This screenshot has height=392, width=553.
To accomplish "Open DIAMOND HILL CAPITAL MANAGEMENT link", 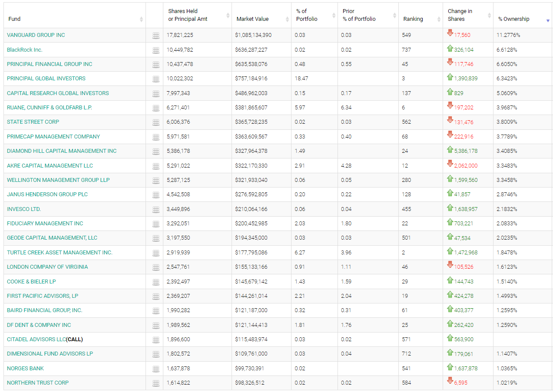I will click(62, 151).
